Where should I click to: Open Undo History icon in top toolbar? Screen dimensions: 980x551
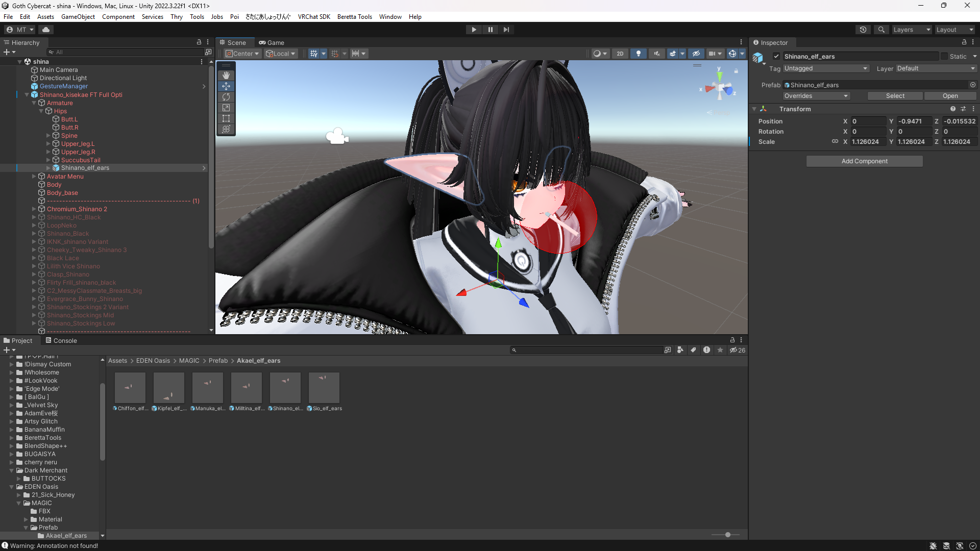tap(863, 30)
